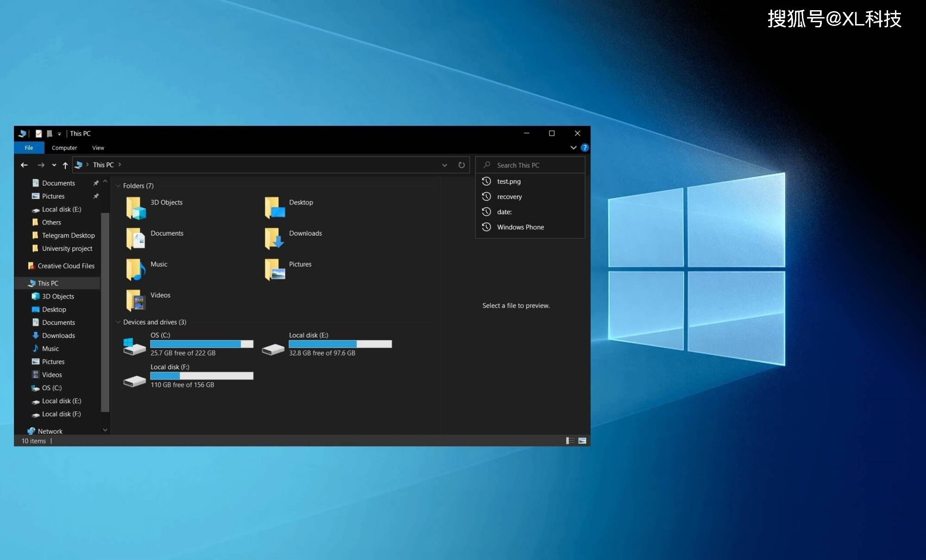Select Videos in navigation pane
Image resolution: width=926 pixels, height=560 pixels.
(52, 375)
